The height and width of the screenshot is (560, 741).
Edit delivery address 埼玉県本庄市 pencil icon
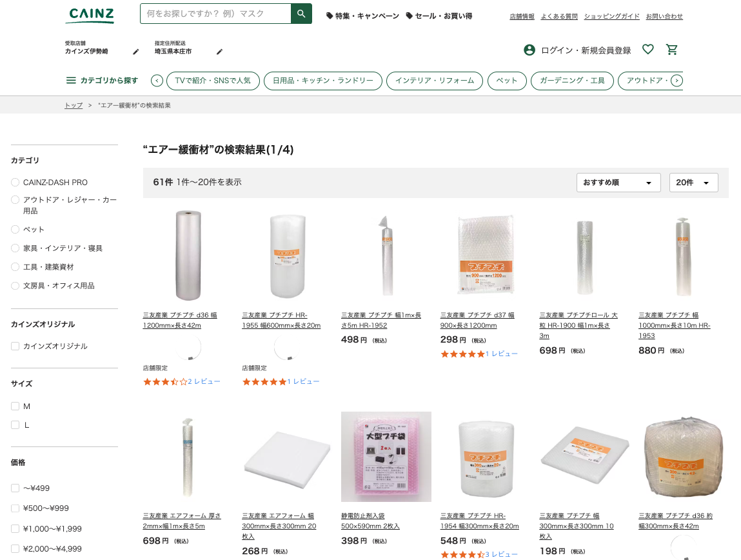click(219, 52)
